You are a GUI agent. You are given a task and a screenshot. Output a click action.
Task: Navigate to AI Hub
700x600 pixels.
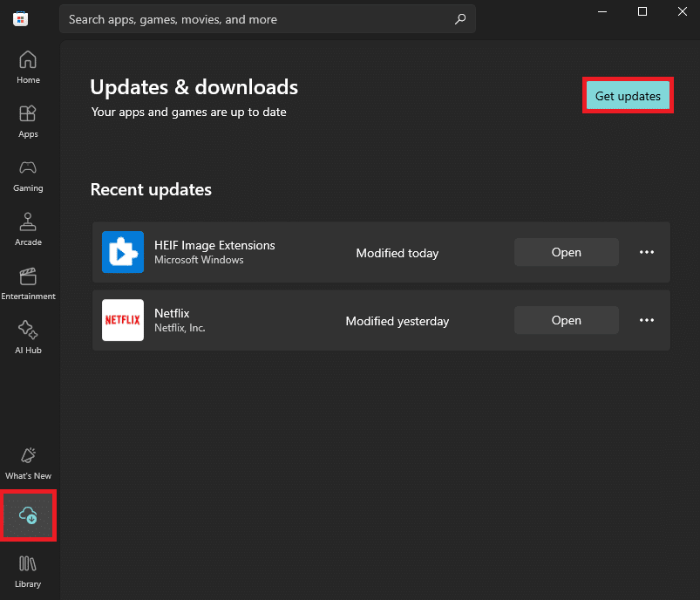pyautogui.click(x=28, y=337)
